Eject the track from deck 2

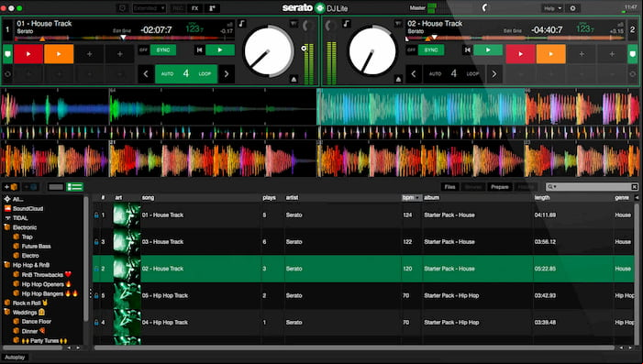(x=398, y=79)
